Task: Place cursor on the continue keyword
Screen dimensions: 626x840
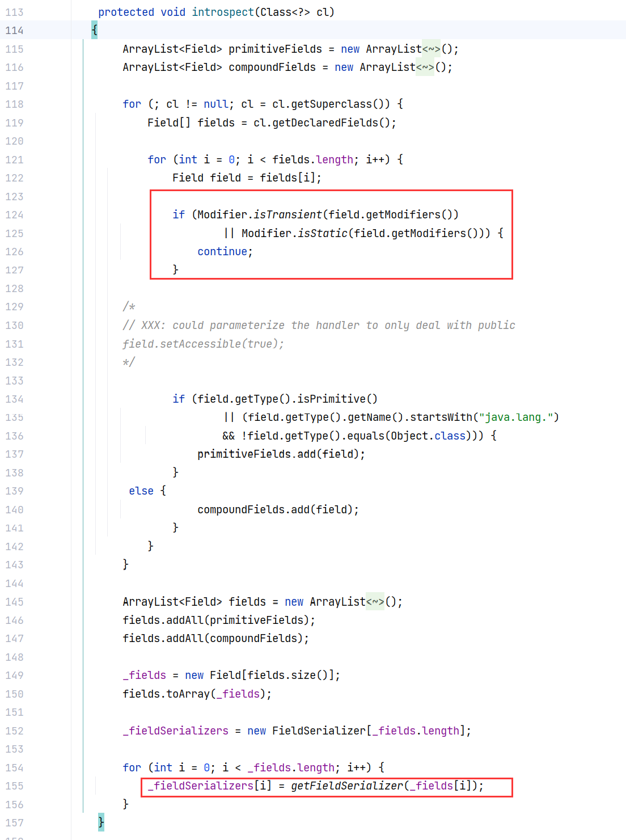Action: 222,252
